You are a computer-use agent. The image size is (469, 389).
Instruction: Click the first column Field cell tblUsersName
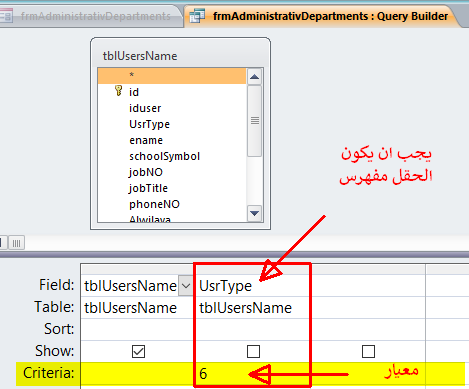coord(130,286)
